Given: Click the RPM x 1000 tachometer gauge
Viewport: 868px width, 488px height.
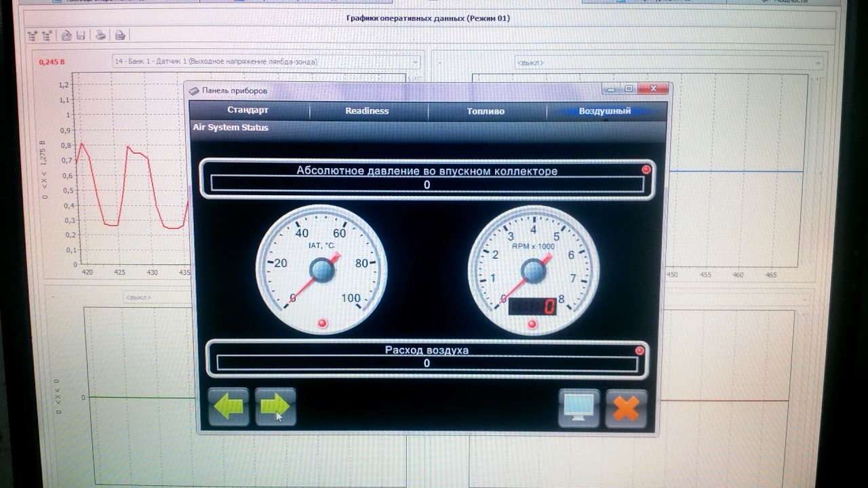Looking at the screenshot, I should tap(534, 270).
